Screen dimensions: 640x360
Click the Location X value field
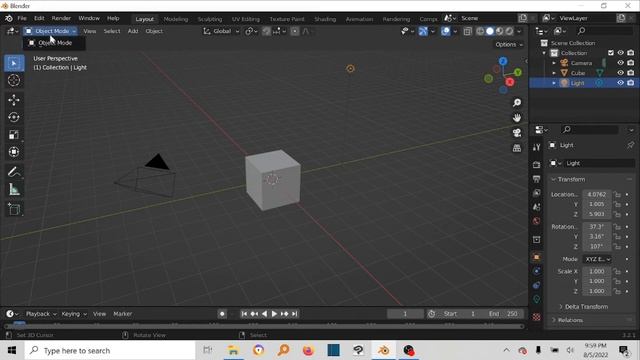click(x=596, y=194)
